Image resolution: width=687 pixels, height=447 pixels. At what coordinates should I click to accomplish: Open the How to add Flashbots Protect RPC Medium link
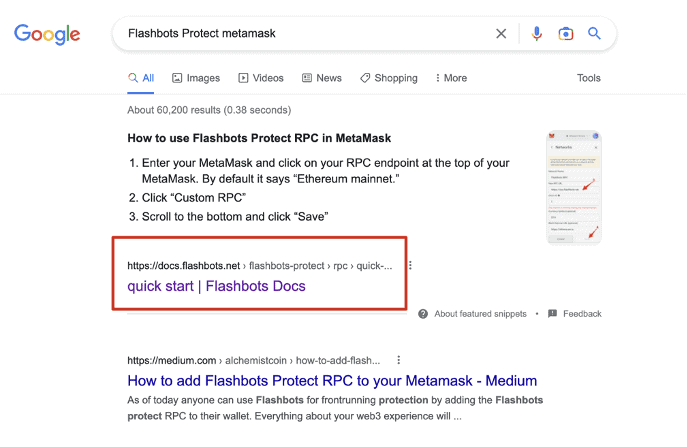(332, 380)
